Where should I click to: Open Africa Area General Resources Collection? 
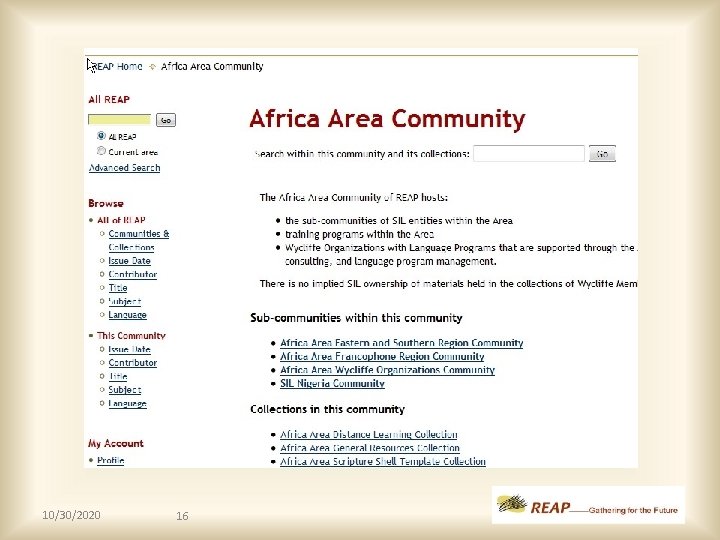(370, 448)
